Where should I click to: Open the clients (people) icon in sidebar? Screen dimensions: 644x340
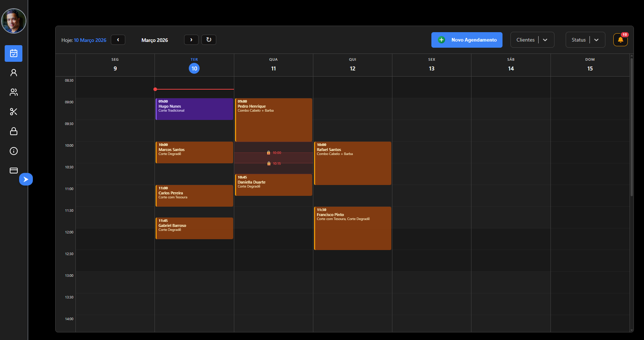click(x=13, y=92)
